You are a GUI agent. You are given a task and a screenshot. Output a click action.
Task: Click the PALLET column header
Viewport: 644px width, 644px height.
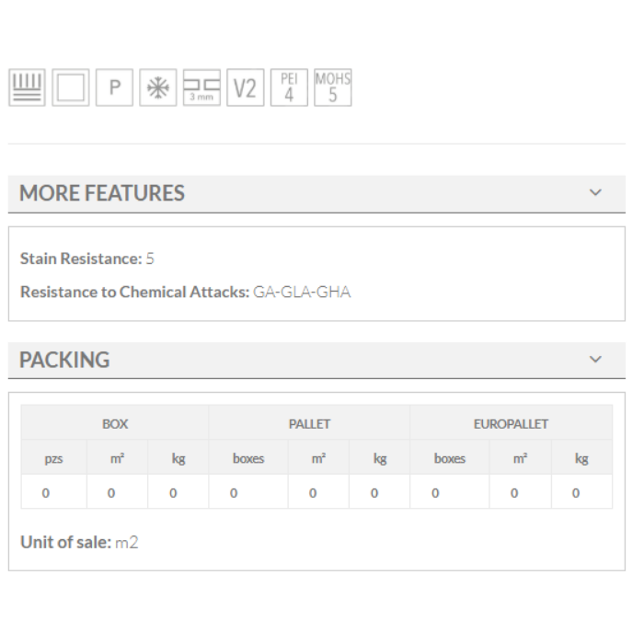click(x=309, y=424)
